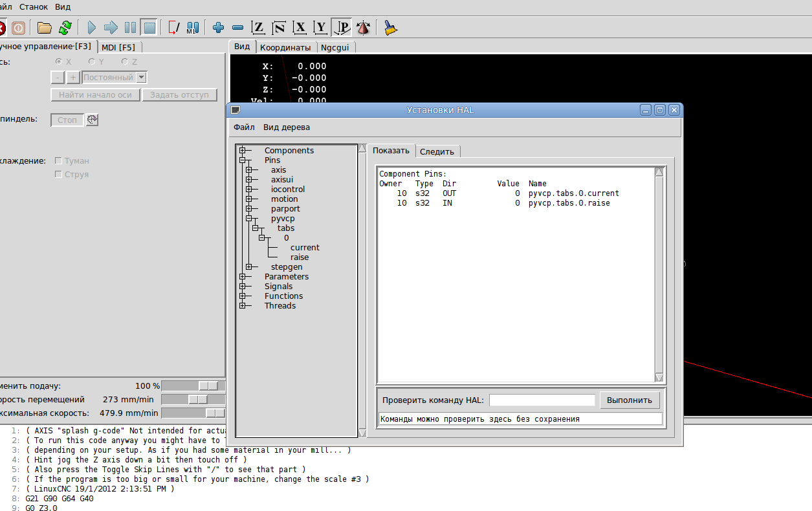Image resolution: width=812 pixels, height=511 pixels.
Task: Toggle the machine power button in toolbar
Action: click(x=18, y=27)
